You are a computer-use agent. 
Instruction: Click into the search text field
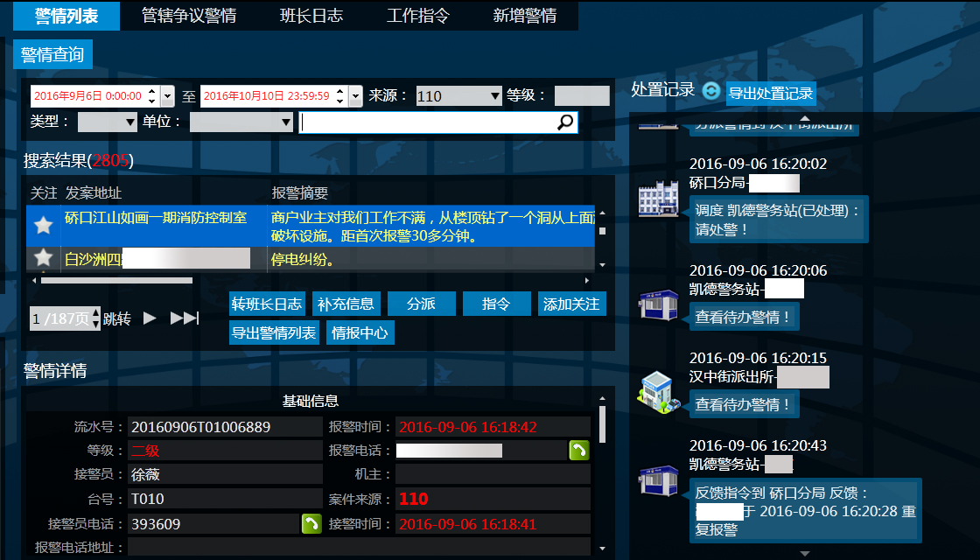click(427, 122)
